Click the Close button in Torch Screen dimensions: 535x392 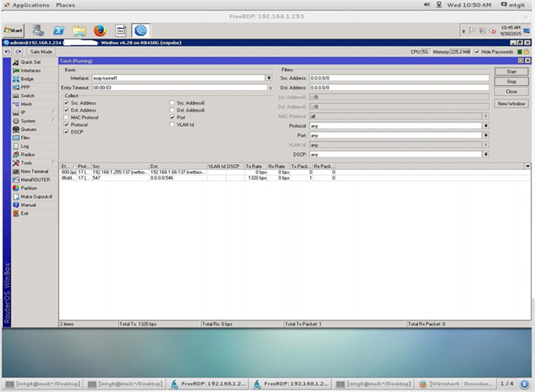tap(511, 92)
